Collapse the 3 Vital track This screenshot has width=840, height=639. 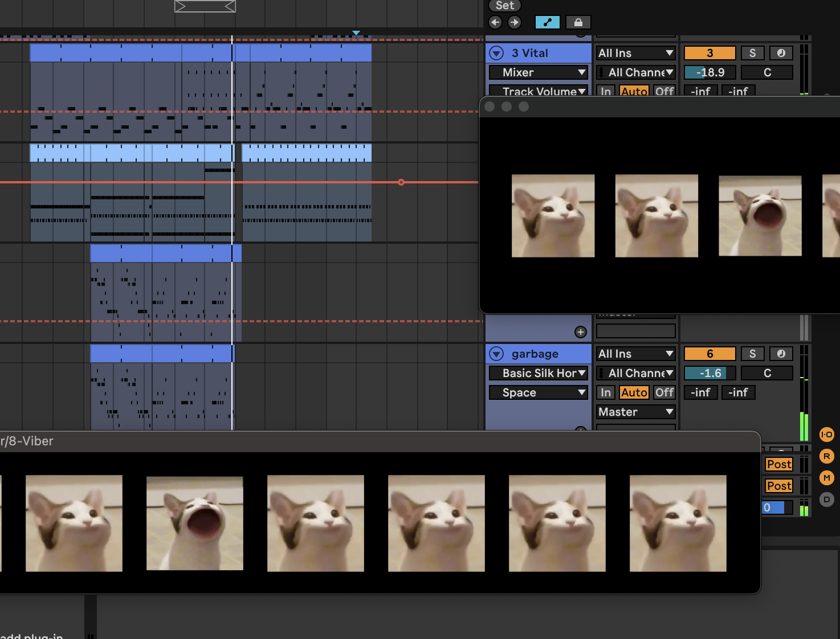pos(497,53)
